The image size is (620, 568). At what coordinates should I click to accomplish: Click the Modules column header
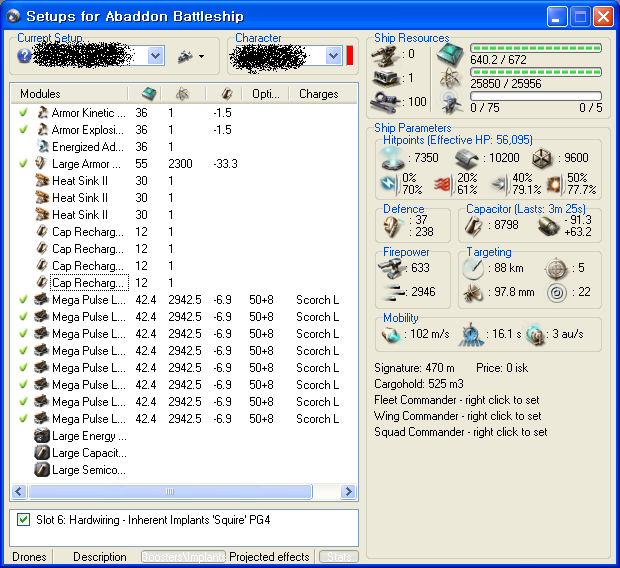(40, 94)
